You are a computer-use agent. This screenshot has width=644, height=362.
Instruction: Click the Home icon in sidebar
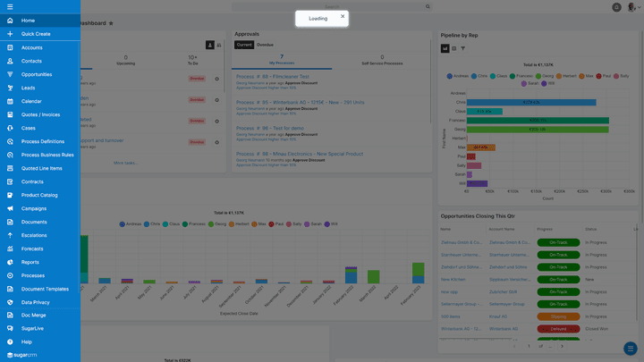click(9, 20)
